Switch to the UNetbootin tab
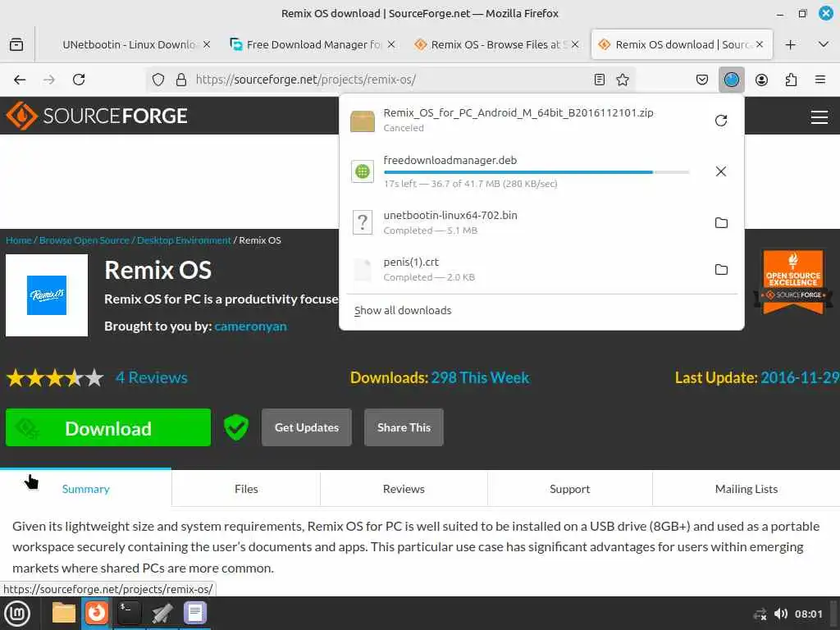This screenshot has width=840, height=630. point(129,44)
